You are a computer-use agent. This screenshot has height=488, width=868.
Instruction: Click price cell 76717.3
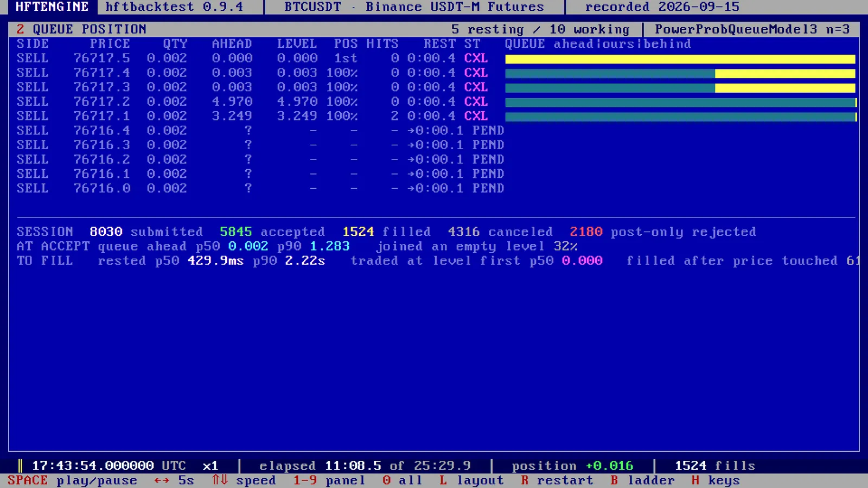(x=102, y=87)
